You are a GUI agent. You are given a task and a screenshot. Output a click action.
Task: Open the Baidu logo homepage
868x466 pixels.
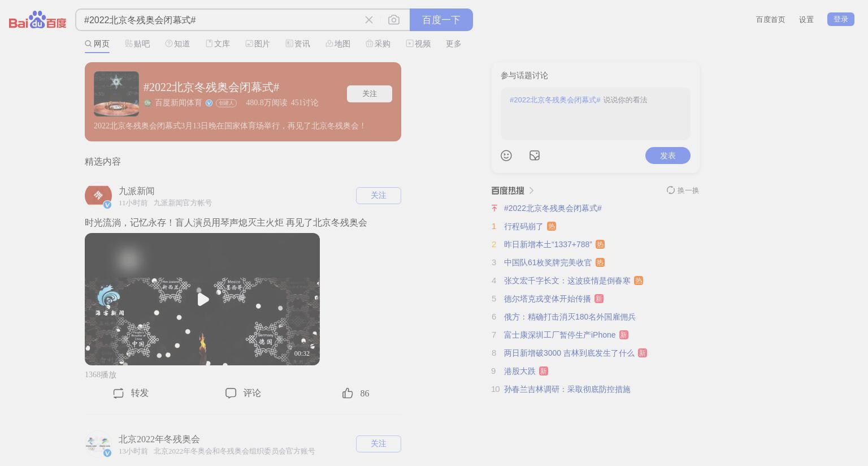38,20
